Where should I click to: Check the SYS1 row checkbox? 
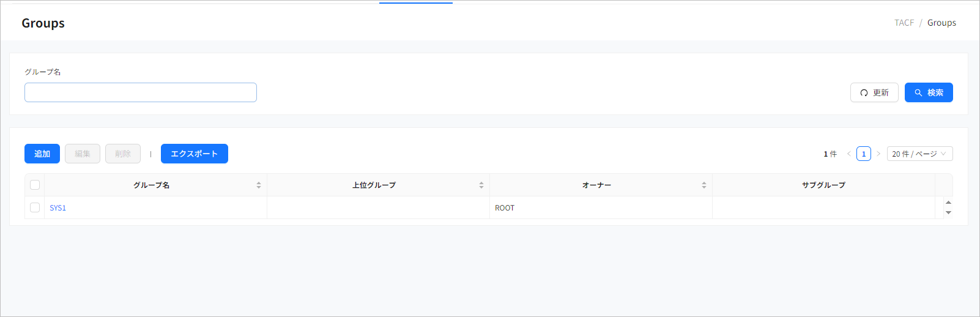[x=35, y=207]
